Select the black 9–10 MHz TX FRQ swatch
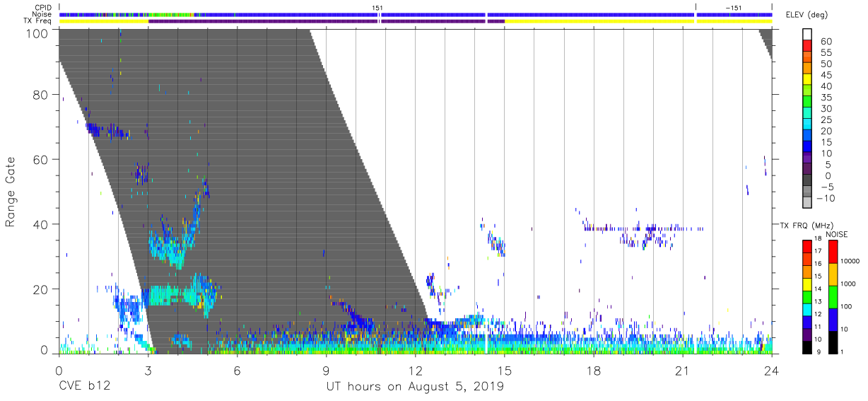The image size is (868, 401). 807,346
